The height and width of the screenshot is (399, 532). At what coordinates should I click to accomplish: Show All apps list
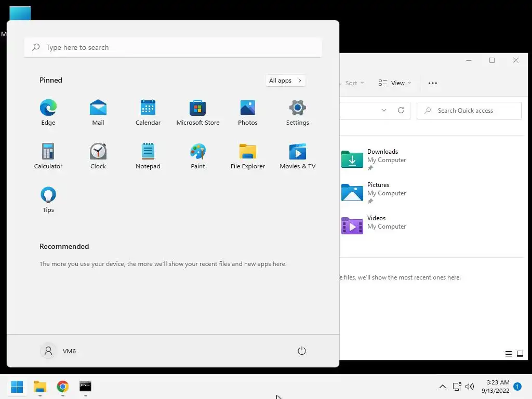click(x=285, y=81)
